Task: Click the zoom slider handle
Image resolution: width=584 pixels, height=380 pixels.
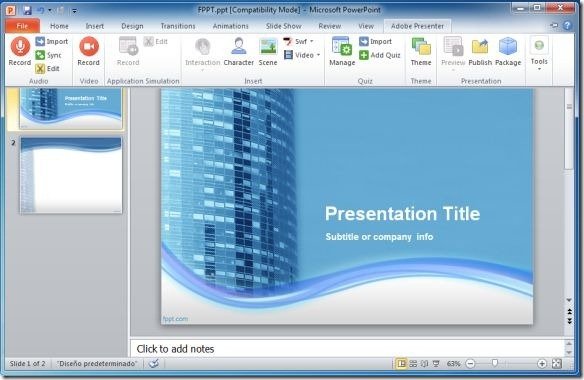Action: (495, 363)
